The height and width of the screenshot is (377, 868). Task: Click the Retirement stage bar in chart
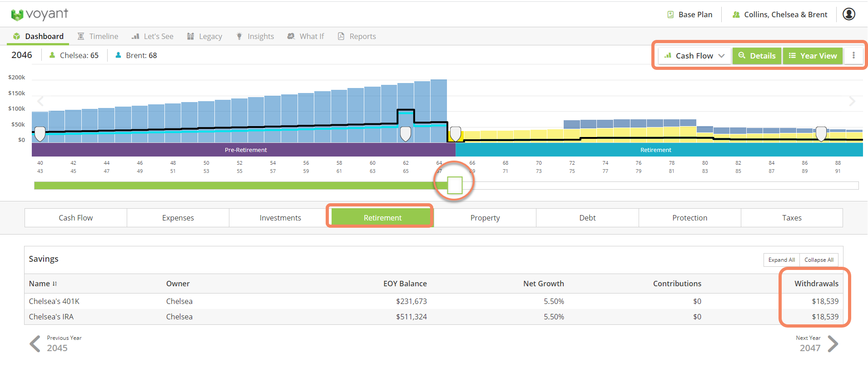(659, 150)
